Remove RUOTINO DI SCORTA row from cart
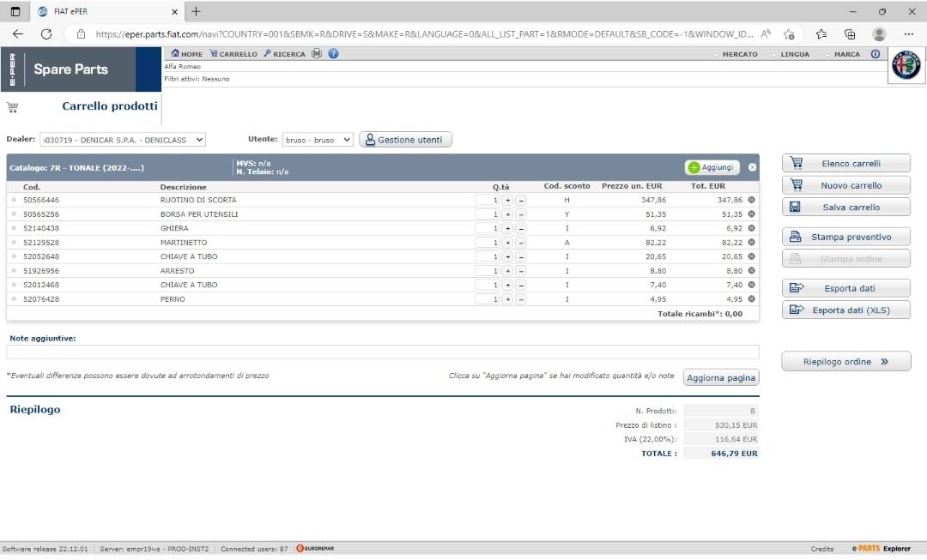The height and width of the screenshot is (560, 927). [x=751, y=200]
